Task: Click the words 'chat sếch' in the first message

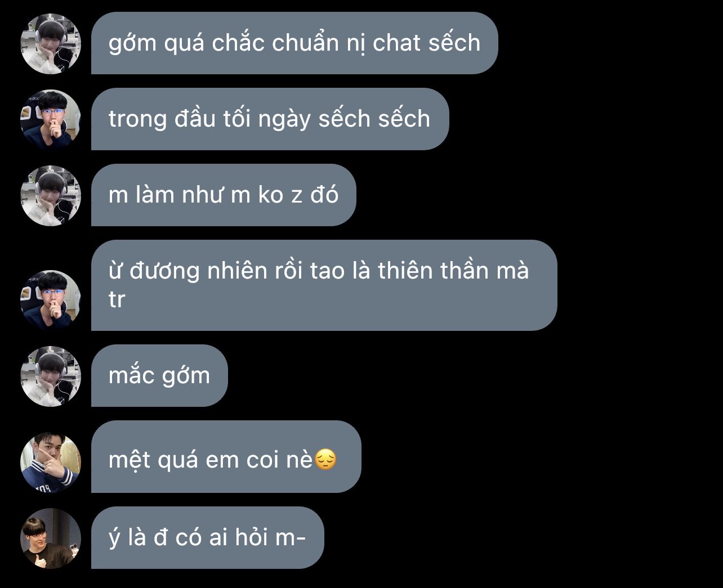Action: coord(427,43)
